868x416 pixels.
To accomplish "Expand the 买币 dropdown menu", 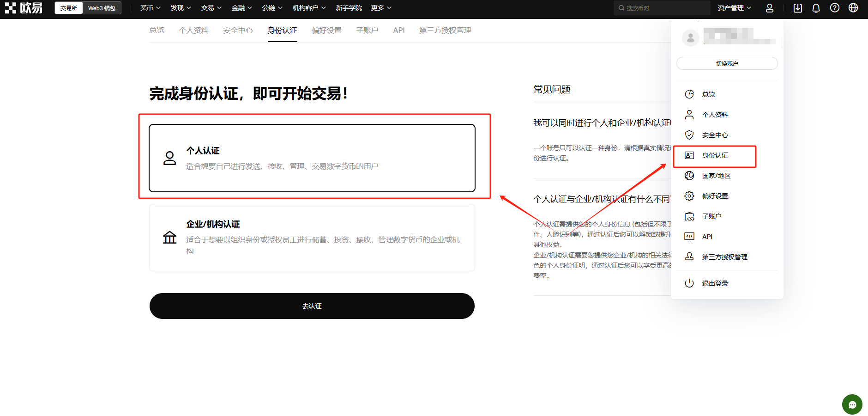I will (150, 8).
